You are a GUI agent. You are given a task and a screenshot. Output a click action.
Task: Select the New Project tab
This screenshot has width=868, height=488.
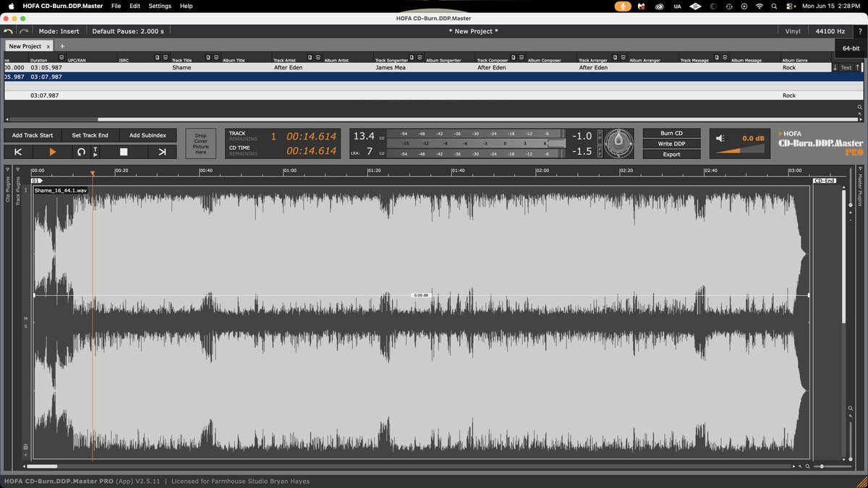[25, 46]
